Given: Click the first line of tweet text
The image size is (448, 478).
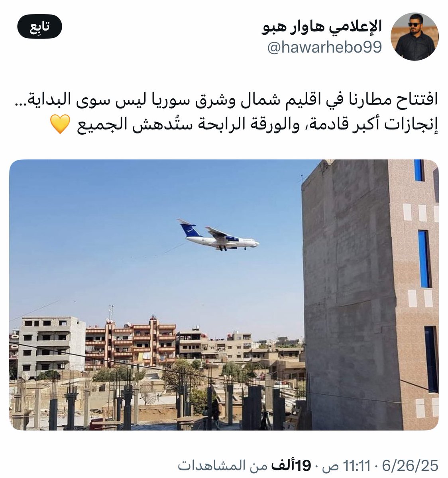Looking at the screenshot, I should point(226,100).
